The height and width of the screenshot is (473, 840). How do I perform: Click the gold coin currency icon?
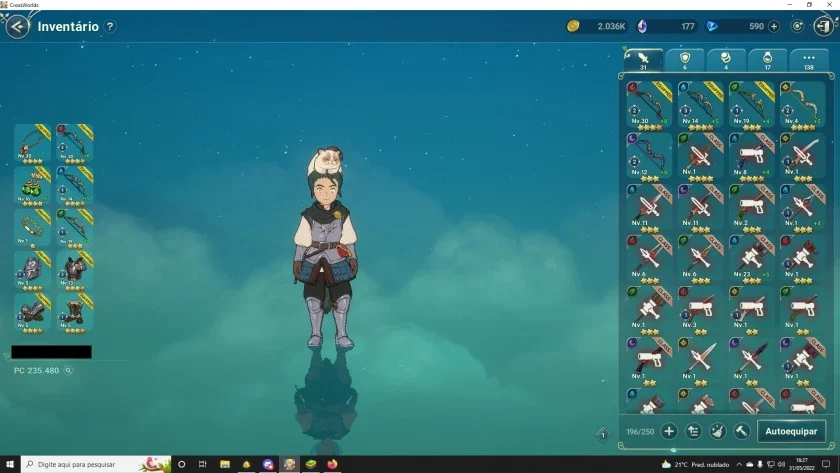(573, 26)
